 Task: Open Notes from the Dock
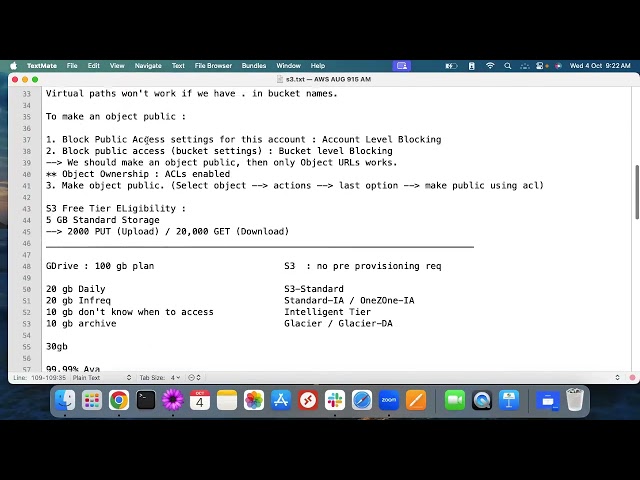pyautogui.click(x=227, y=400)
